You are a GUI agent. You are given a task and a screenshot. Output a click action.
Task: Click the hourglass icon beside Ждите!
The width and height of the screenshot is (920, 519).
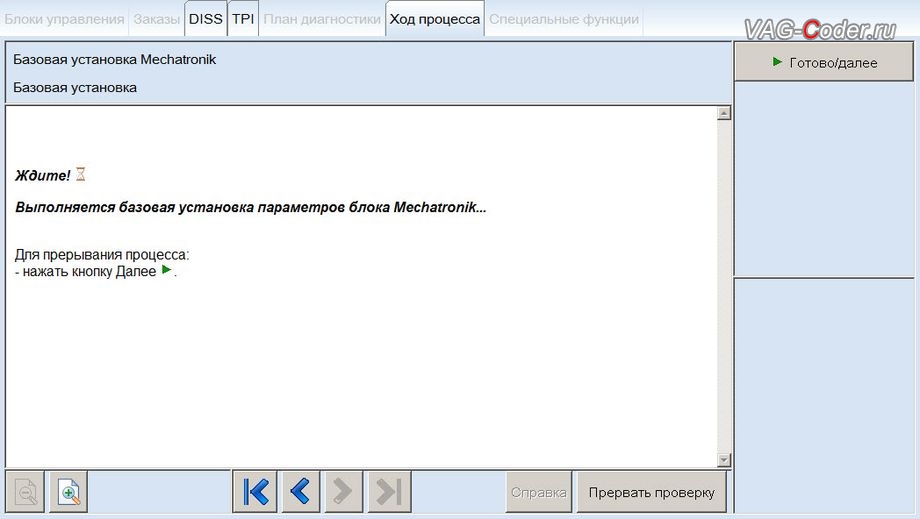click(x=81, y=174)
